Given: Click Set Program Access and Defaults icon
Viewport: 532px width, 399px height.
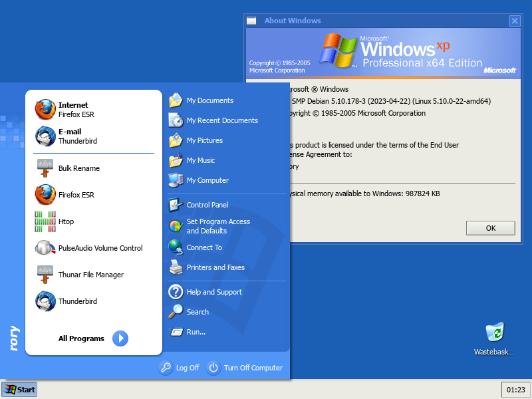Looking at the screenshot, I should click(x=176, y=226).
